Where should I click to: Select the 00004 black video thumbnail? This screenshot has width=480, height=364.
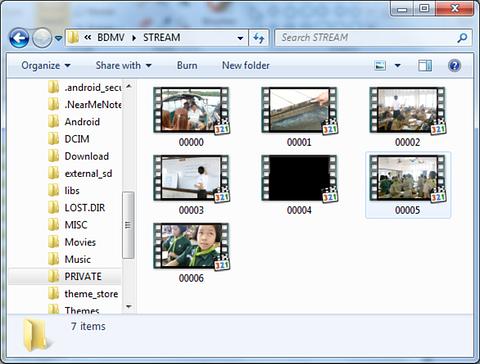click(299, 178)
